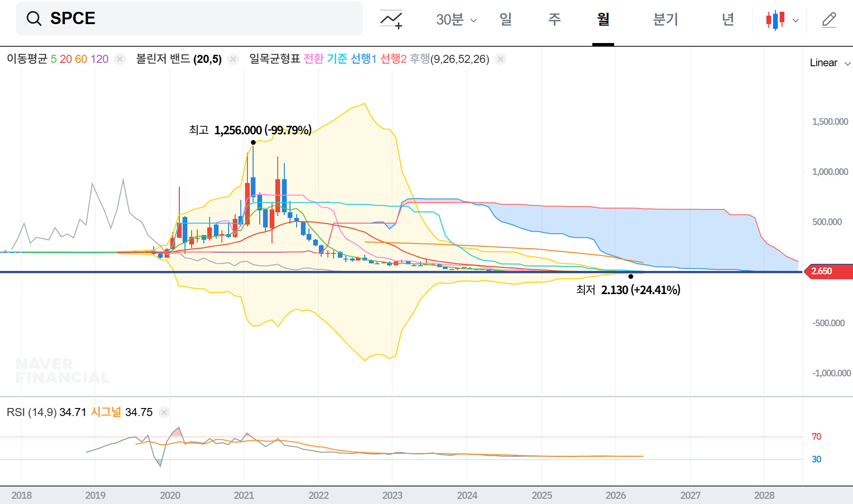The image size is (853, 504).
Task: Switch to the 년 (yearly) tab
Action: [728, 19]
